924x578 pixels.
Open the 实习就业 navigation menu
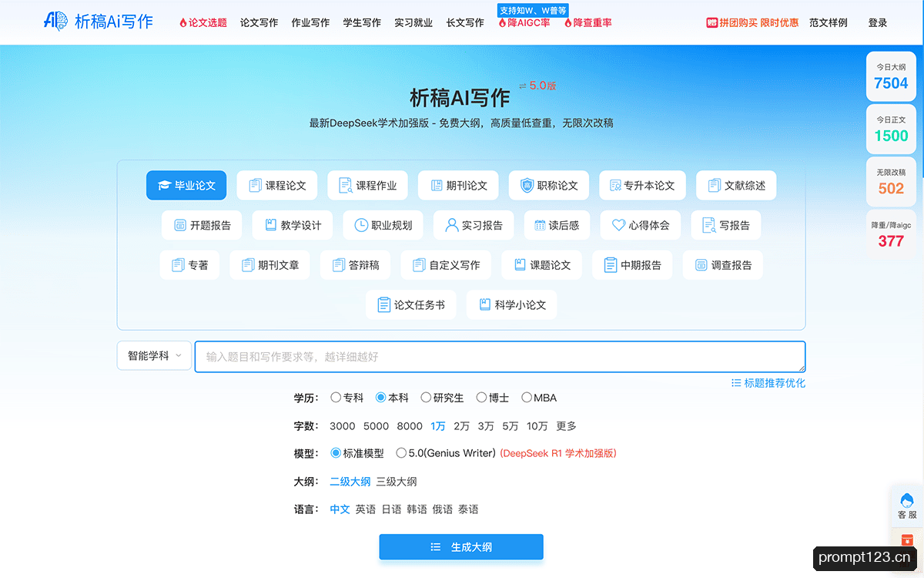click(413, 23)
